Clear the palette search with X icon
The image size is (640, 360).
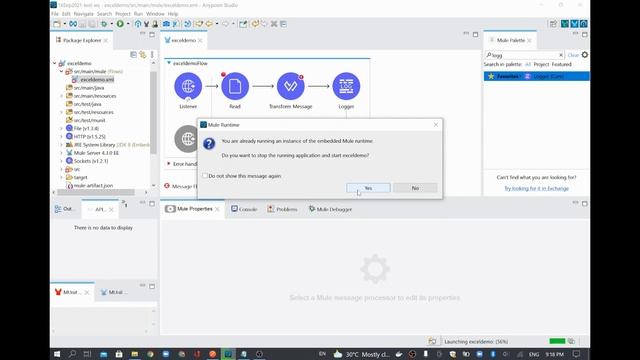click(560, 55)
